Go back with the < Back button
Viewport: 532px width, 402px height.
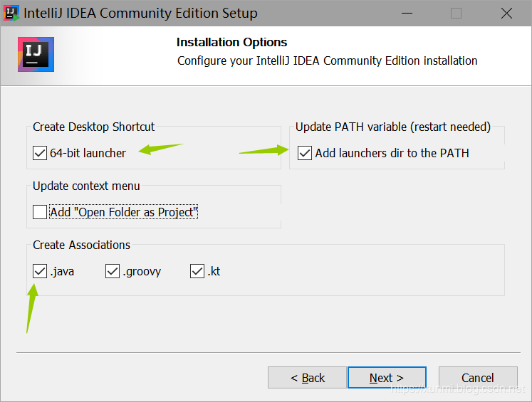click(307, 378)
